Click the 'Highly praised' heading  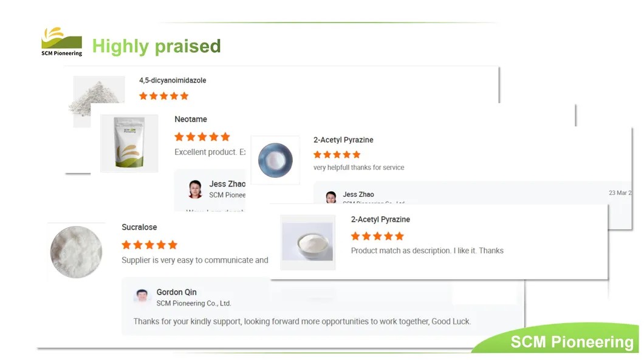(156, 46)
